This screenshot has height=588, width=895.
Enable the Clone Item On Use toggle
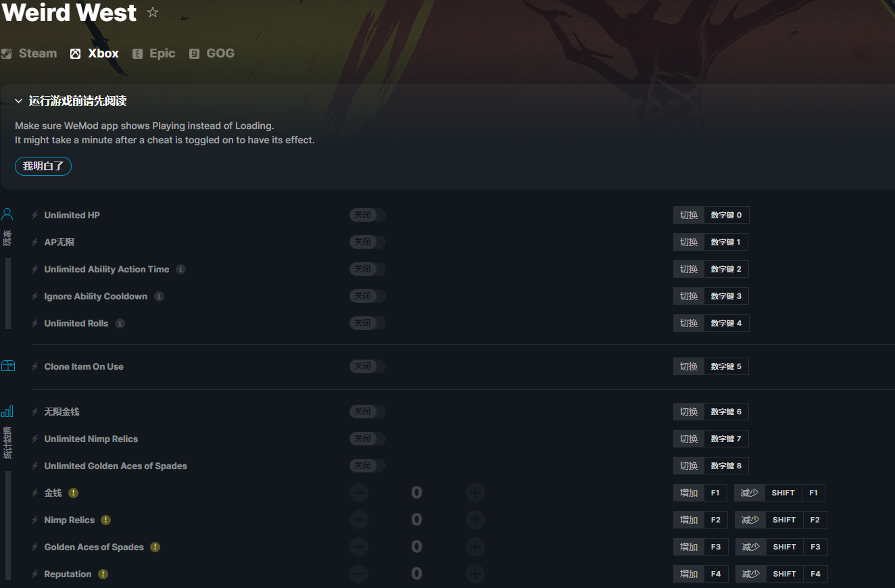pos(368,366)
